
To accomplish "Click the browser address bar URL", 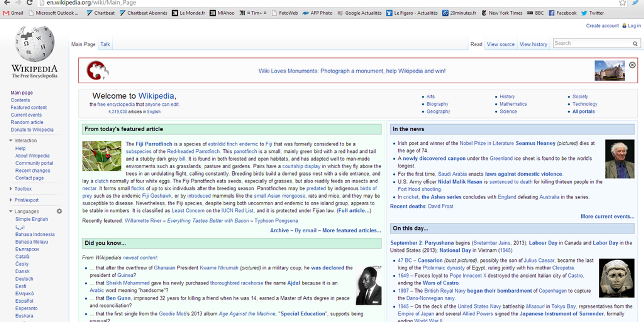I will pyautogui.click(x=91, y=3).
